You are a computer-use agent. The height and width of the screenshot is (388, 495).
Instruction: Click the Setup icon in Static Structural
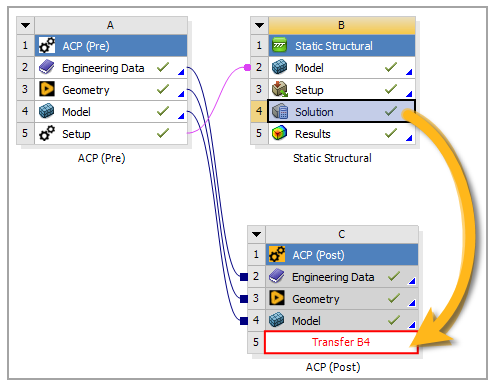click(280, 89)
